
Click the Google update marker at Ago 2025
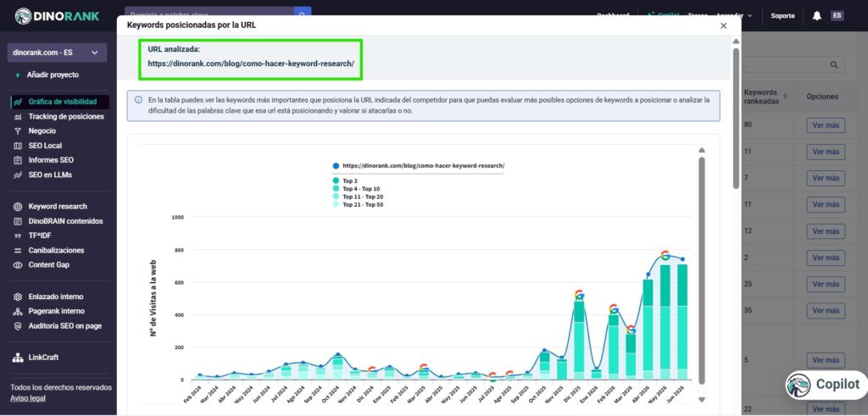tap(509, 374)
